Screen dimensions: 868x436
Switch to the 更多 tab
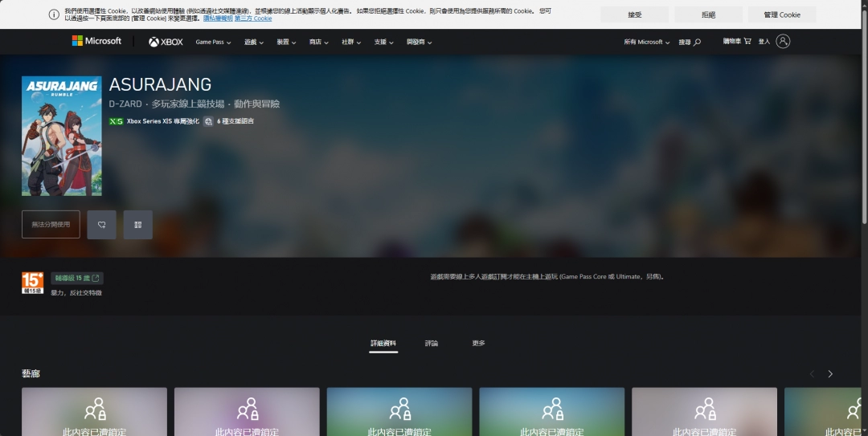point(478,343)
